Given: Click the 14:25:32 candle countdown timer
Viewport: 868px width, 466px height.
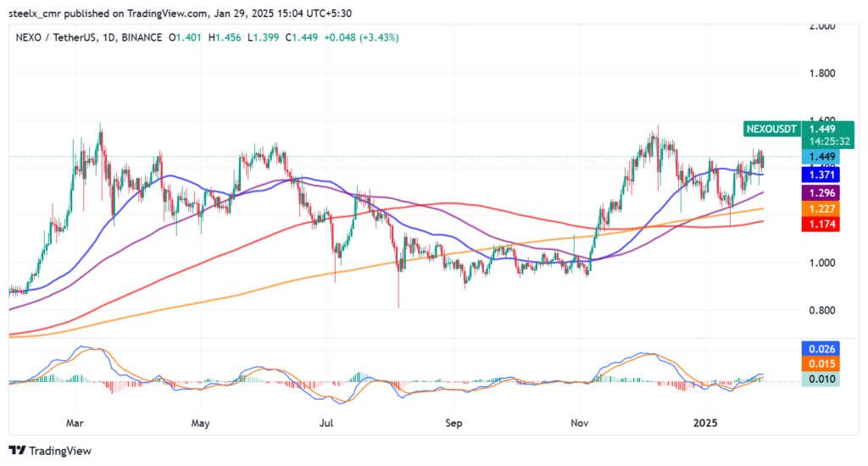Looking at the screenshot, I should click(x=820, y=141).
